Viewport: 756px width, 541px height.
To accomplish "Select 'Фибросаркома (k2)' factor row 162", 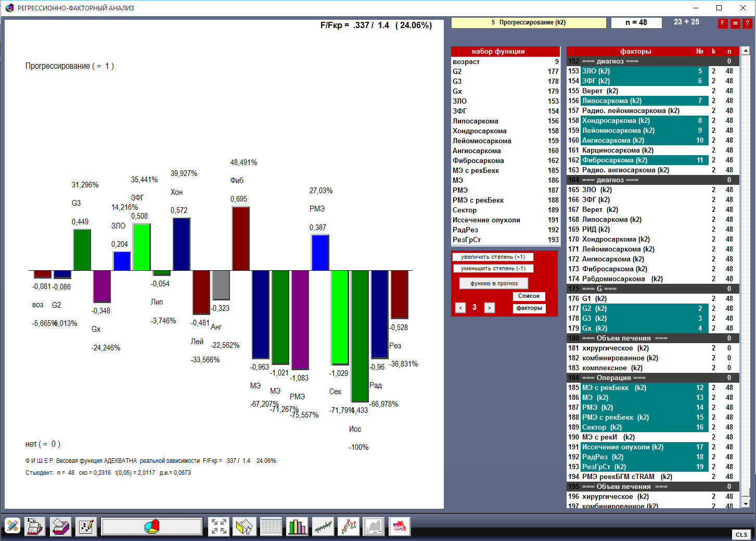I will 644,160.
